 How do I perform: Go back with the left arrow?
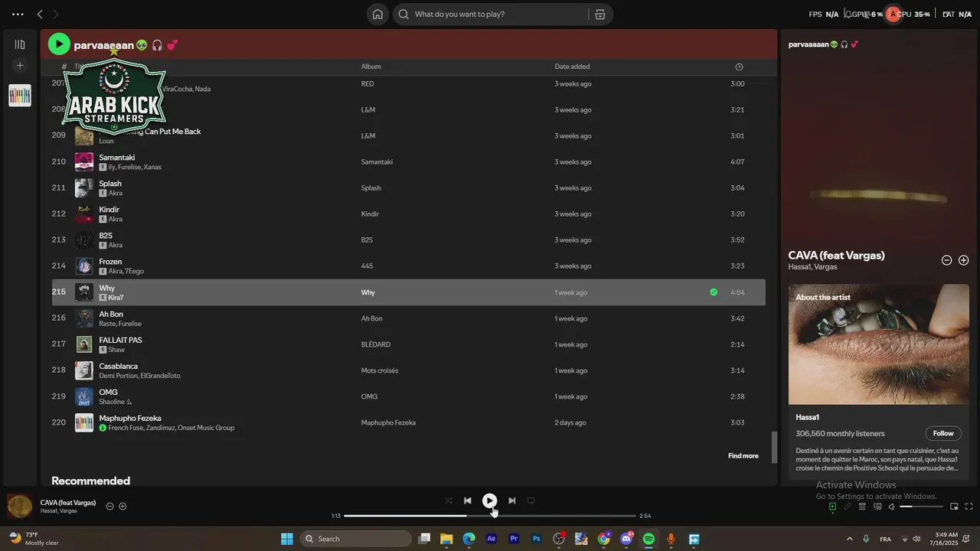pyautogui.click(x=40, y=14)
